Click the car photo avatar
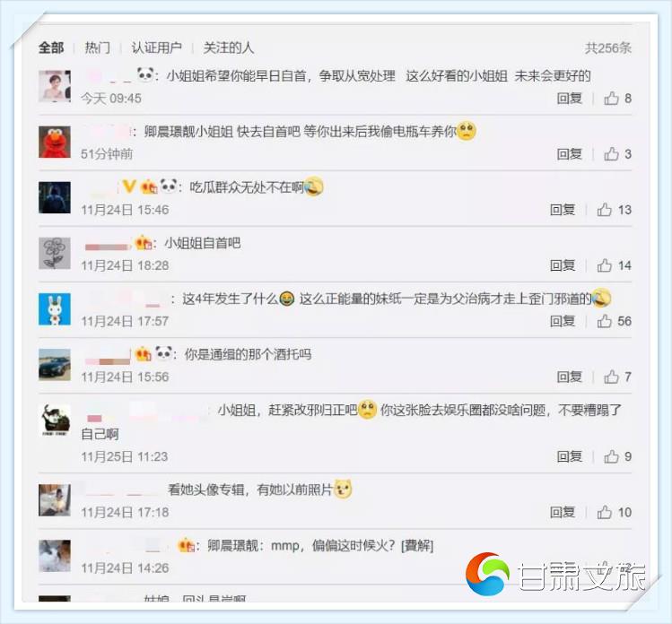This screenshot has width=672, height=624. (55, 365)
